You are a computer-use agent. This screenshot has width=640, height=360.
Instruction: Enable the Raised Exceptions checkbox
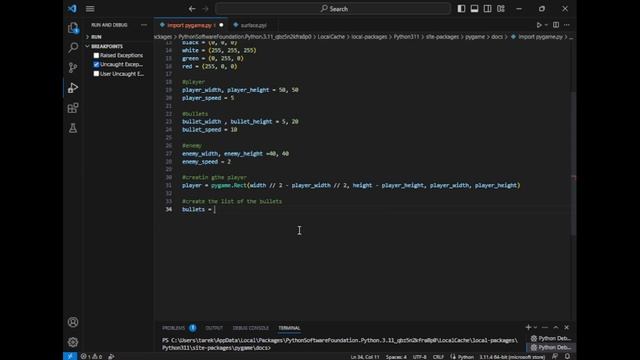point(96,55)
